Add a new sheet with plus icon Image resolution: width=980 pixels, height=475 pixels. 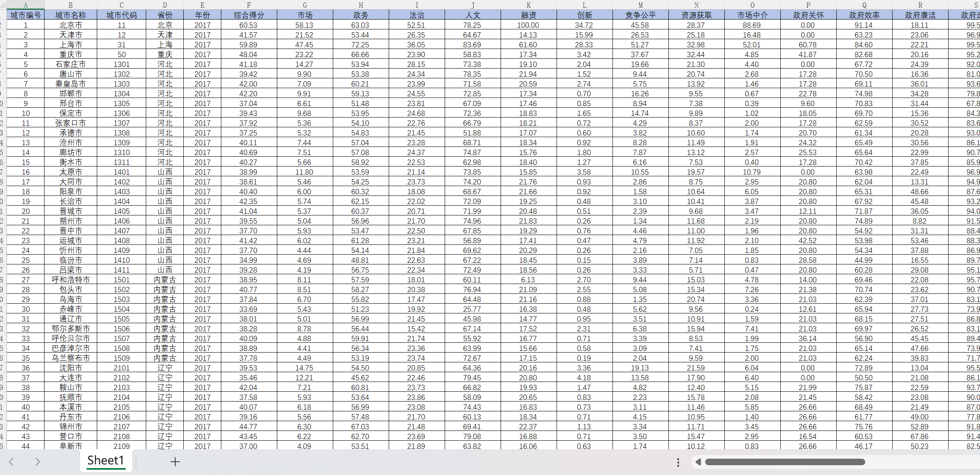pos(175,462)
